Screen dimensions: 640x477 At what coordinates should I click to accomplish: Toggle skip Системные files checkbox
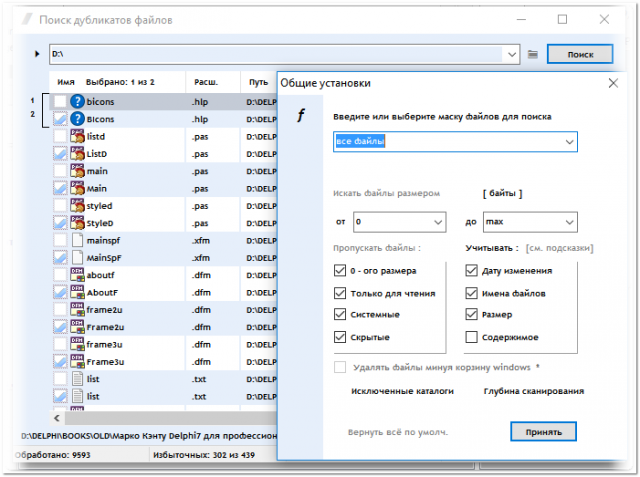coord(340,314)
